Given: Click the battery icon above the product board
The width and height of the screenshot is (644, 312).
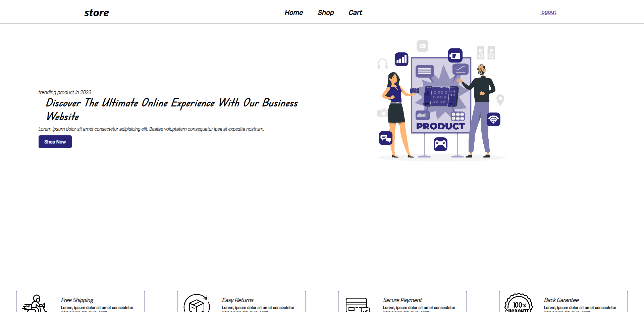Looking at the screenshot, I should pyautogui.click(x=455, y=55).
